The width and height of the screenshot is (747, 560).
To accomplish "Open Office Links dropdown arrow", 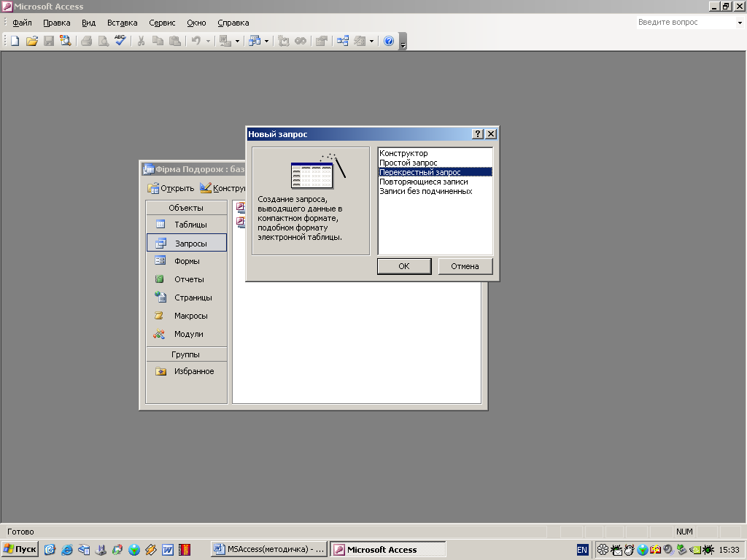I will (237, 42).
